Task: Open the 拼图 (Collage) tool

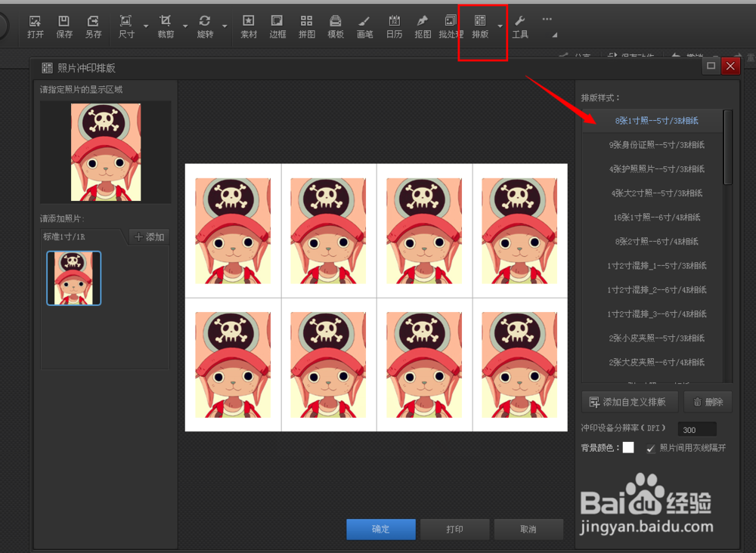Action: [307, 26]
